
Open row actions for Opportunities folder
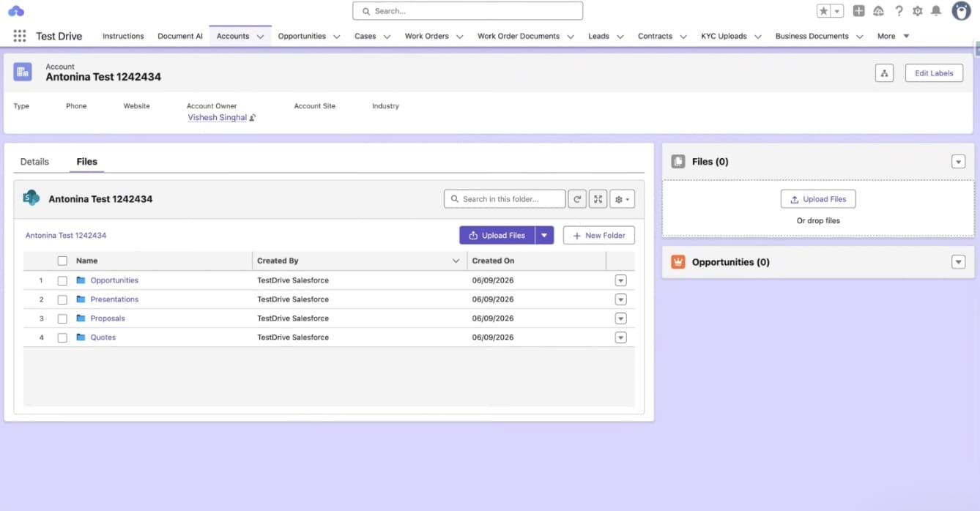(x=621, y=280)
